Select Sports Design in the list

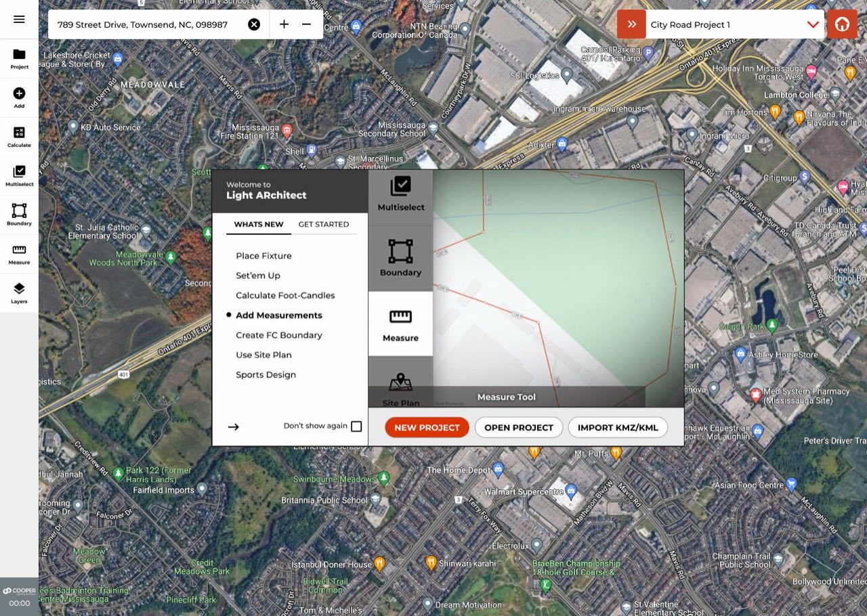(266, 374)
